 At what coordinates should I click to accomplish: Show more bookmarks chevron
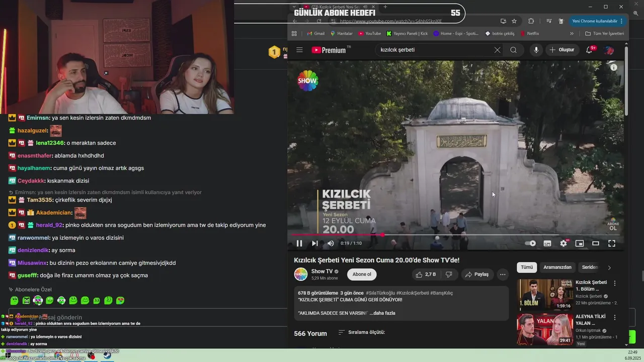click(572, 34)
